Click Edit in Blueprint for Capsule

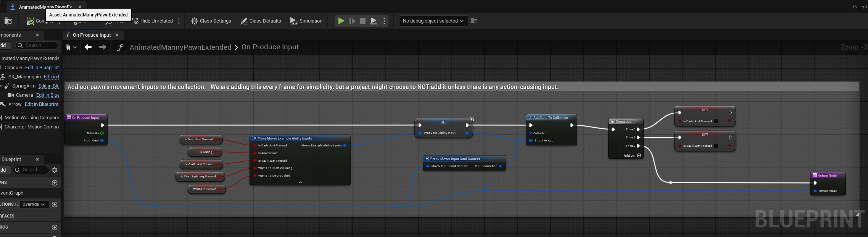tap(42, 68)
